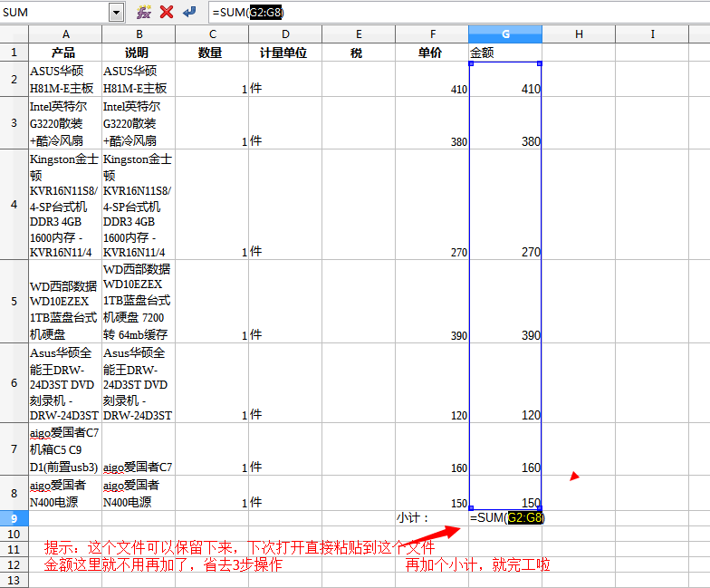Click the Select All corner box
This screenshot has width=710, height=588.
tap(14, 34)
